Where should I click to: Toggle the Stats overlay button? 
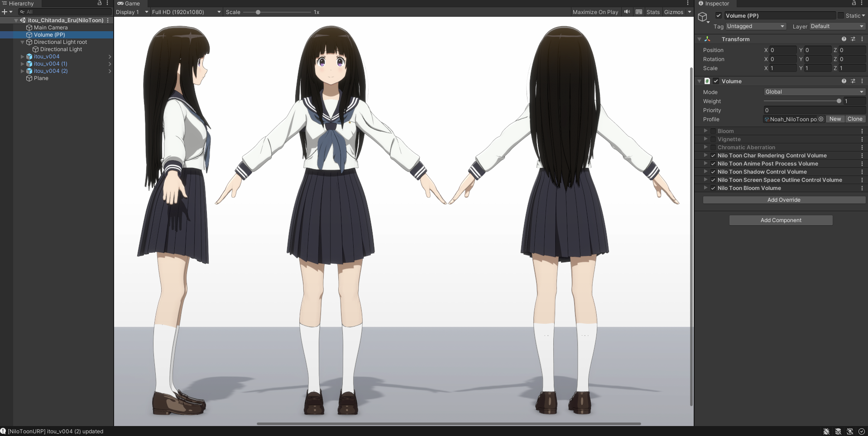(653, 12)
